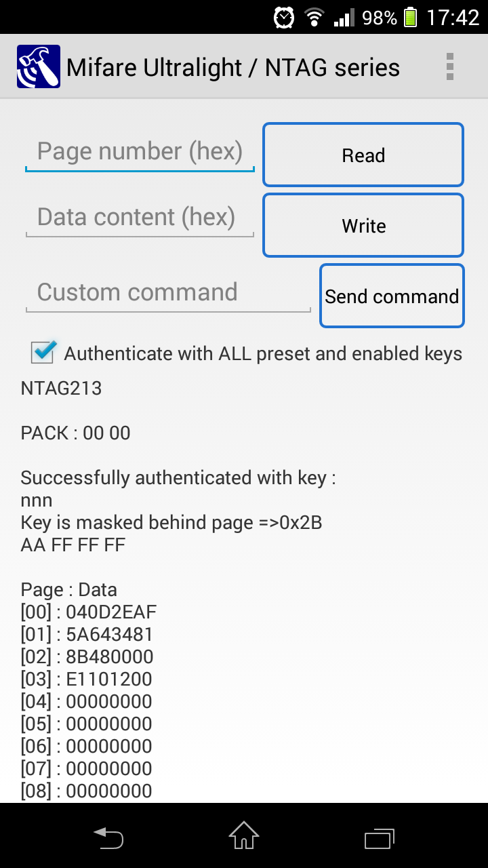This screenshot has height=868, width=488.
Task: Tap the Android back navigation icon
Action: tap(108, 836)
